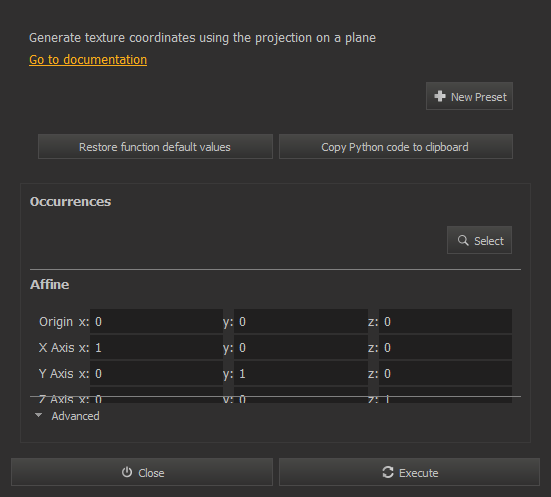Focus the X Axis z value field

coord(445,347)
